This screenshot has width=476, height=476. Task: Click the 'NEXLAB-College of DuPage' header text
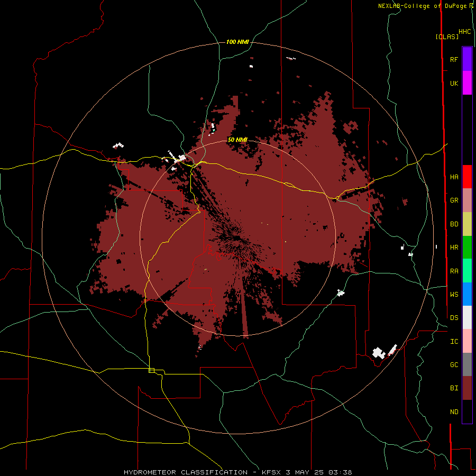point(422,6)
